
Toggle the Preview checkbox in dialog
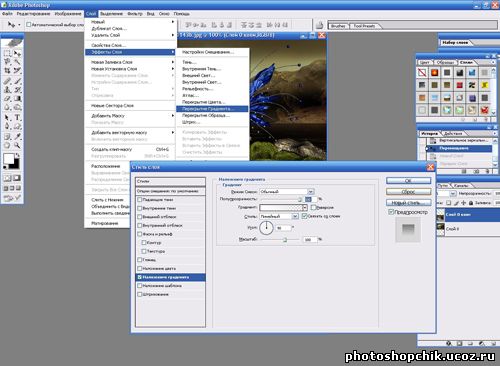point(391,212)
